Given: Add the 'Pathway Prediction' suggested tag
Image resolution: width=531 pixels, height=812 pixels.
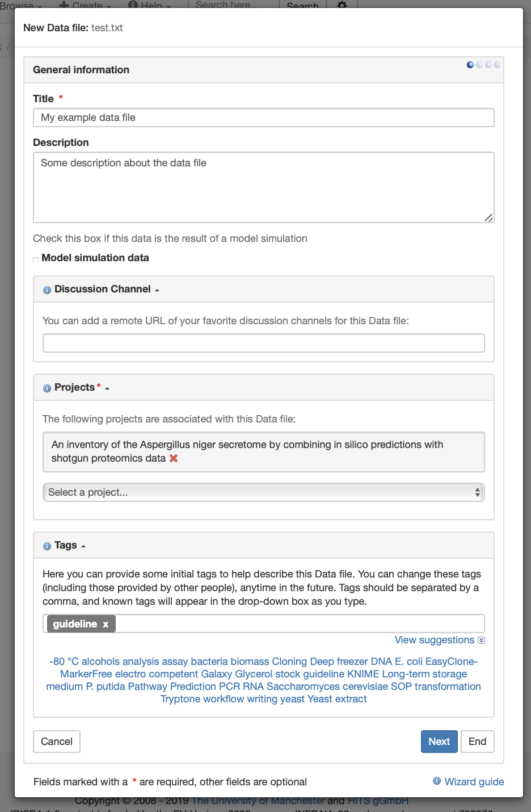Looking at the screenshot, I should [x=172, y=687].
